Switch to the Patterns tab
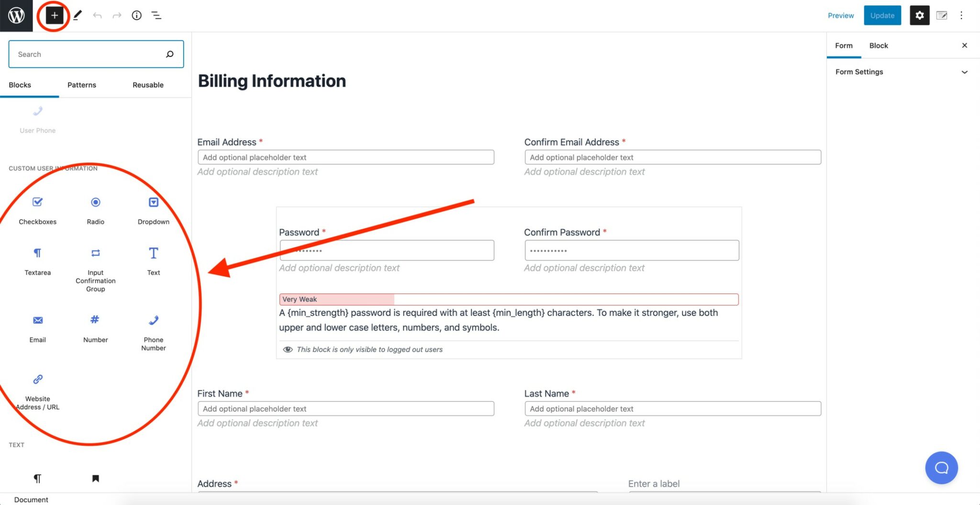 pos(81,85)
